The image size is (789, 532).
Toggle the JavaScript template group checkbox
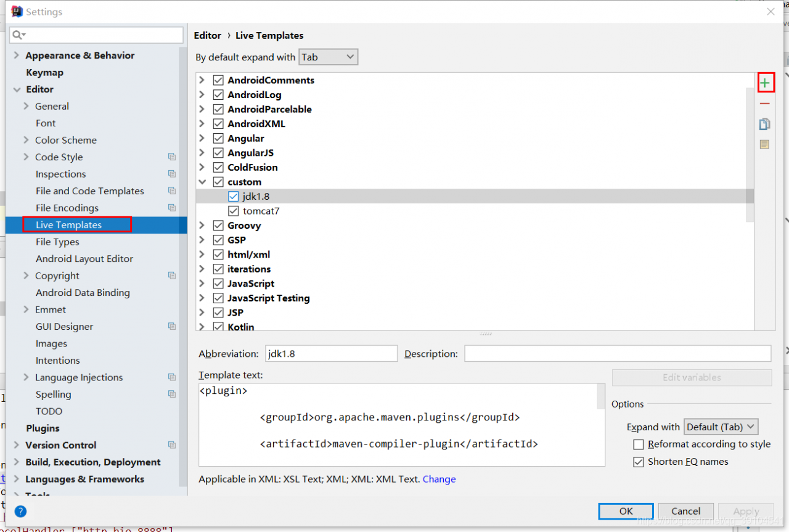[218, 284]
